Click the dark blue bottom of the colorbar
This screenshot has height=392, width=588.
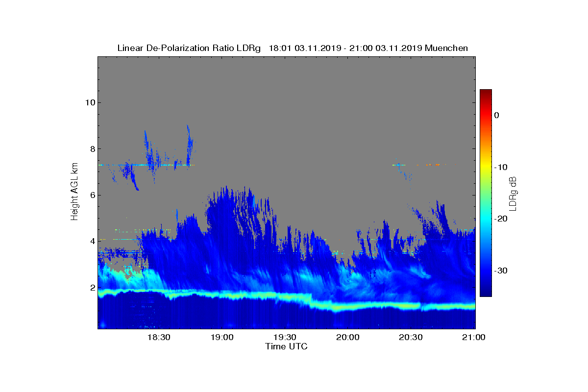pyautogui.click(x=486, y=293)
